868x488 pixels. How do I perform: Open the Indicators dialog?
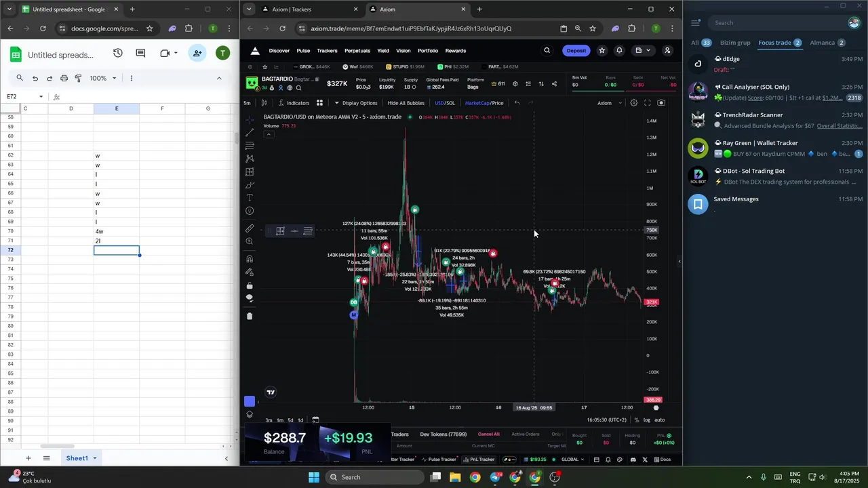[x=293, y=103]
